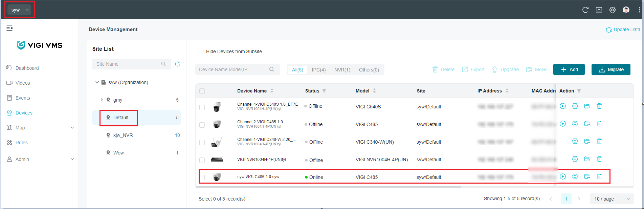Delete VIGI NVR1004H-4P(UN)tyl device
The height and width of the screenshot is (209, 644).
[599, 159]
